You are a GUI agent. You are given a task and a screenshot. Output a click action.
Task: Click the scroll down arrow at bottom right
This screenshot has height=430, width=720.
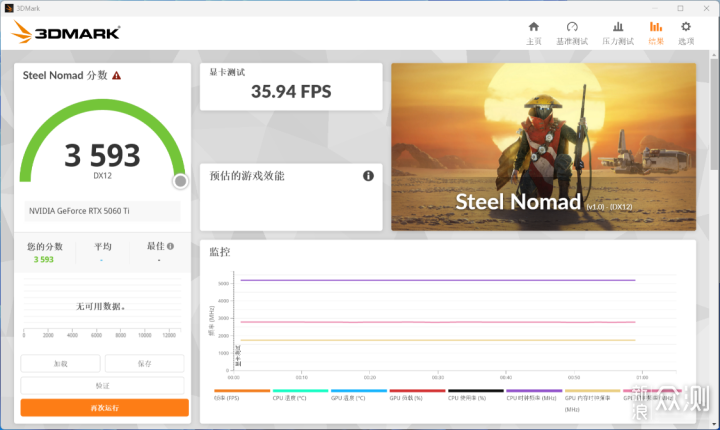click(714, 424)
